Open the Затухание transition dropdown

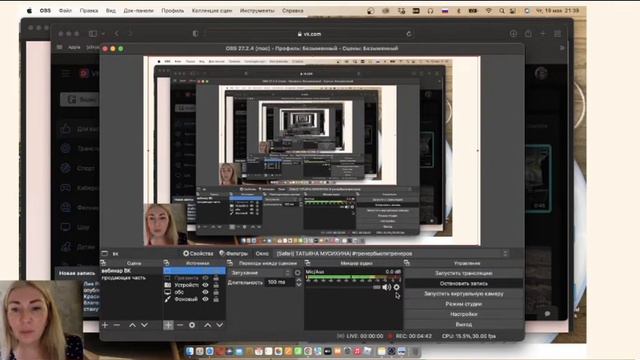(260, 273)
